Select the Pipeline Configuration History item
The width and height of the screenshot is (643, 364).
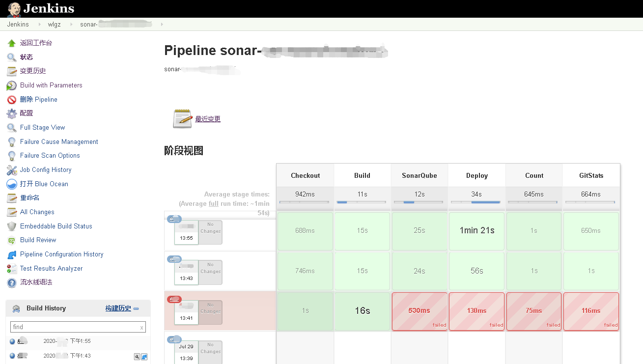61,254
